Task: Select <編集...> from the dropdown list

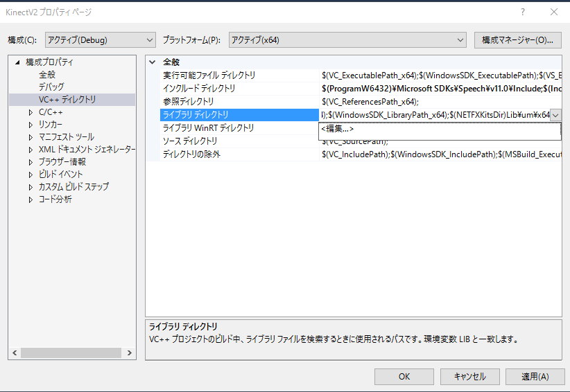Action: point(338,129)
